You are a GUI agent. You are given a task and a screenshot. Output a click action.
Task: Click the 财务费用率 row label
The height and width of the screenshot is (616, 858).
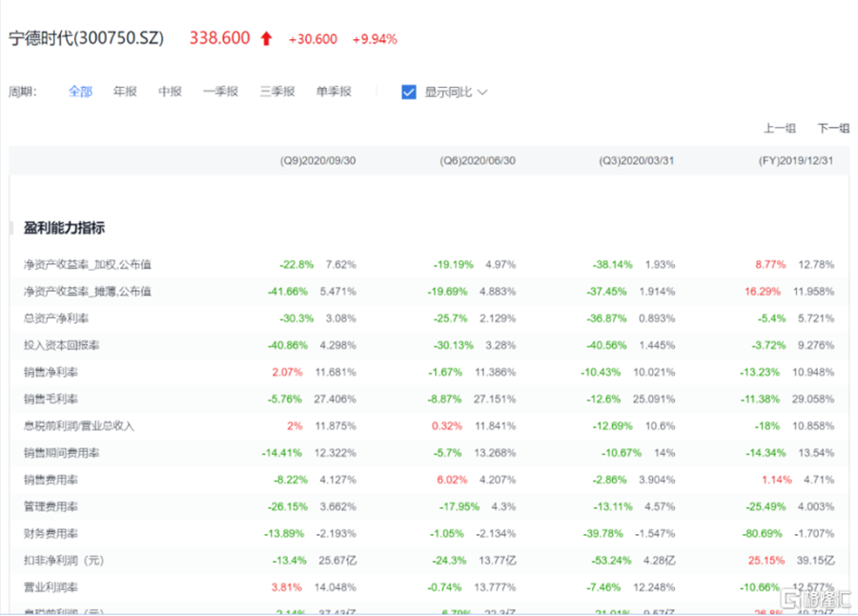pos(51,533)
